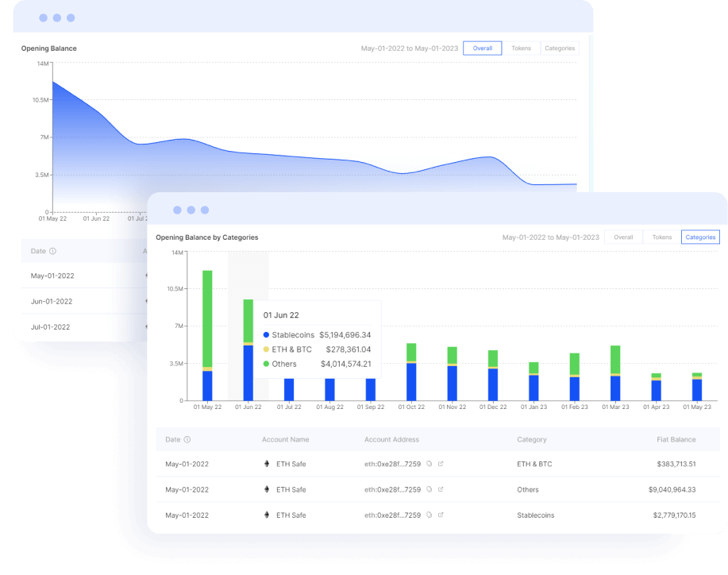This screenshot has width=728, height=575.
Task: Switch to Overall tab in Opening Balance chart
Action: point(482,48)
